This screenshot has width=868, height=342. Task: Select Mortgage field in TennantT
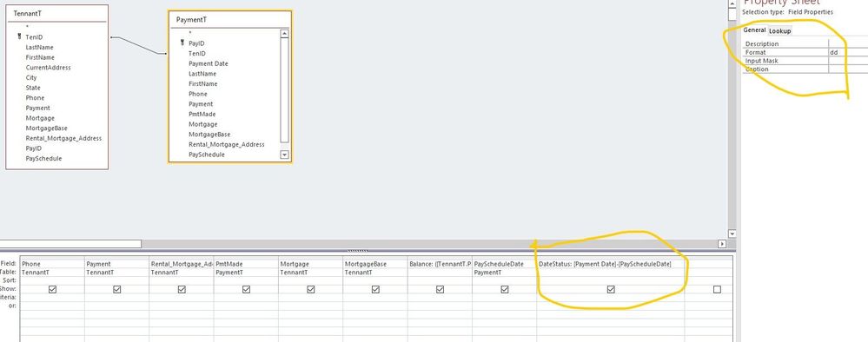pos(40,118)
